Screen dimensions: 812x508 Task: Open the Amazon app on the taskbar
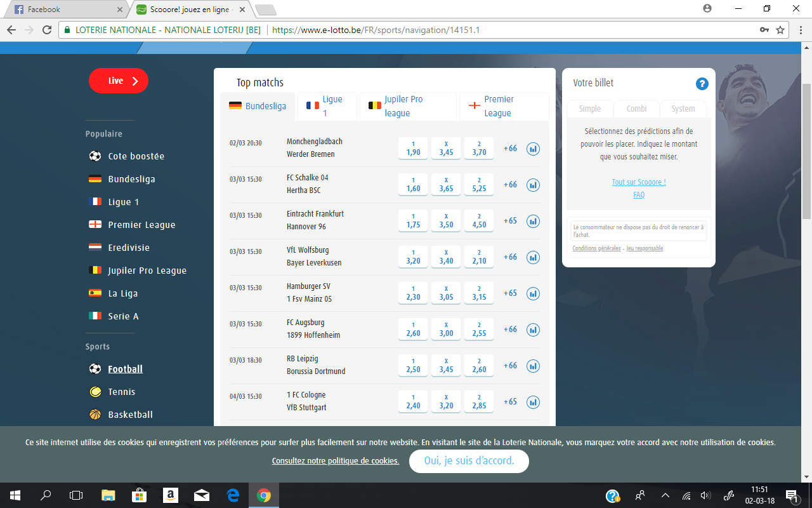tap(170, 495)
